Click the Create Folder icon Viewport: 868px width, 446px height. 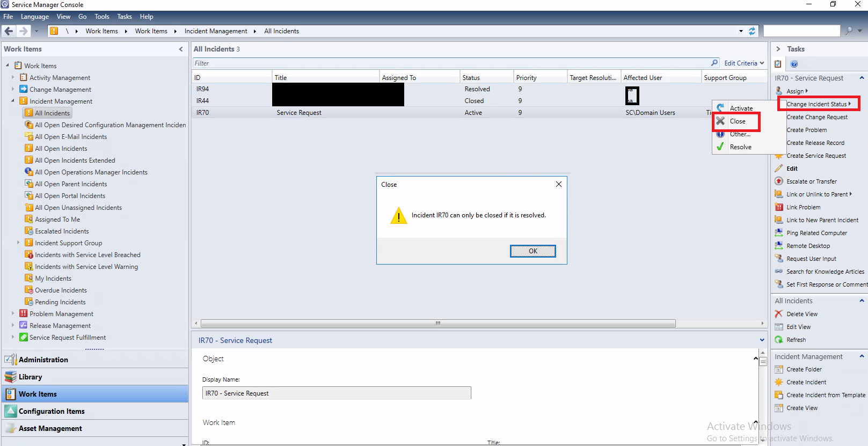[779, 369]
